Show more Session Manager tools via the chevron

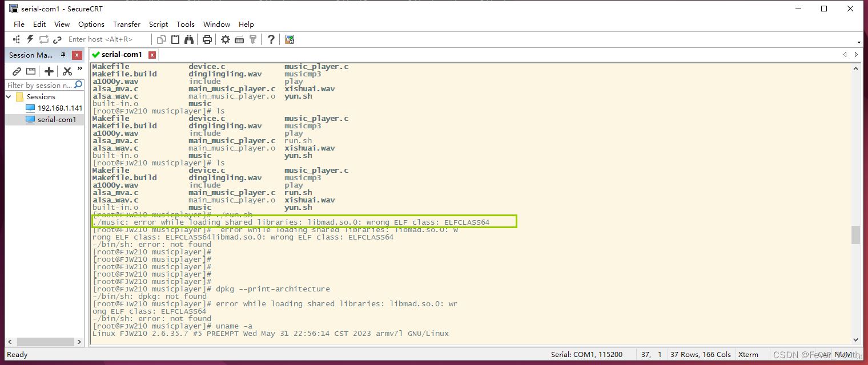tap(79, 68)
